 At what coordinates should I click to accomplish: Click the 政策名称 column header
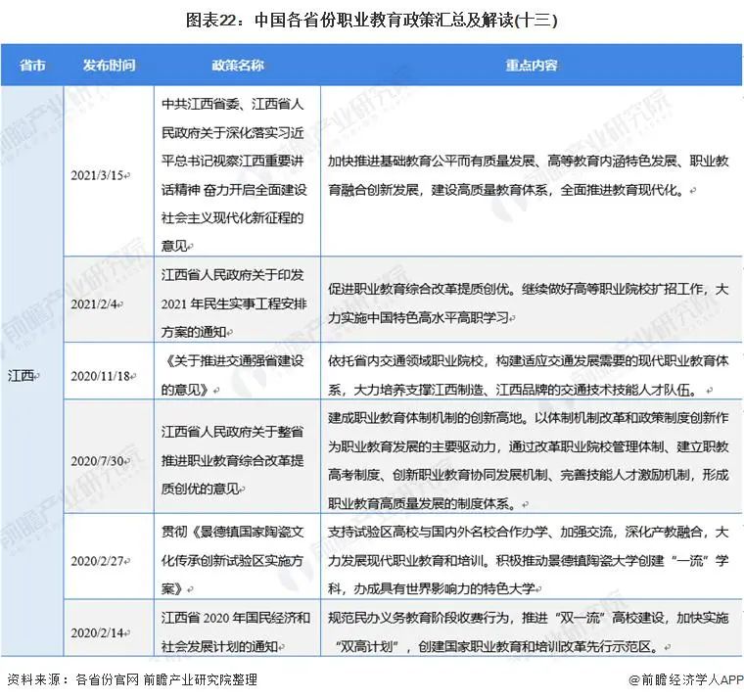tap(238, 66)
